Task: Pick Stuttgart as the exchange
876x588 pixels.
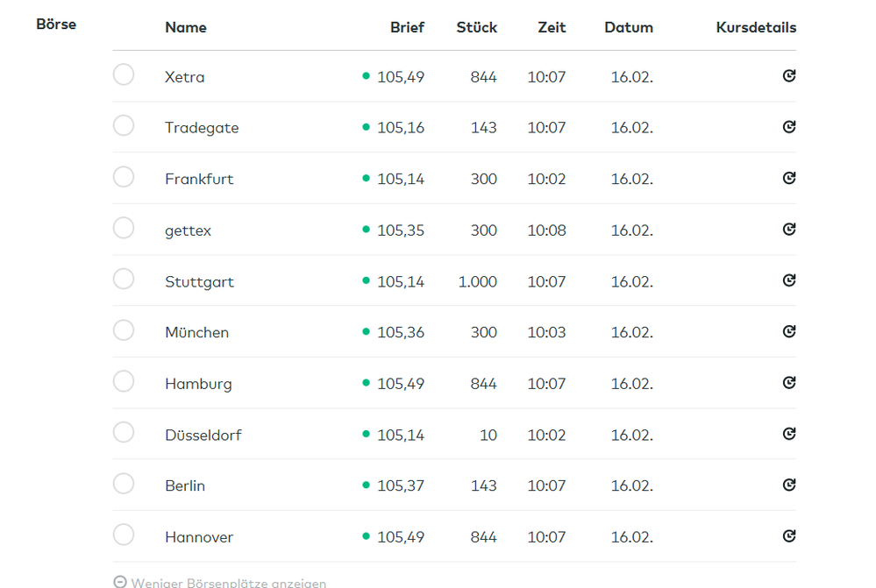Action: coord(124,279)
